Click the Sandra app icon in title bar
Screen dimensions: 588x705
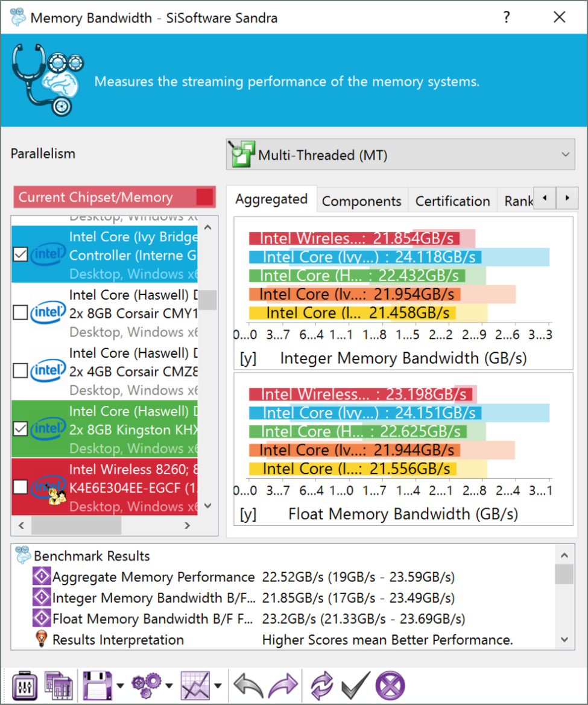pos(18,17)
